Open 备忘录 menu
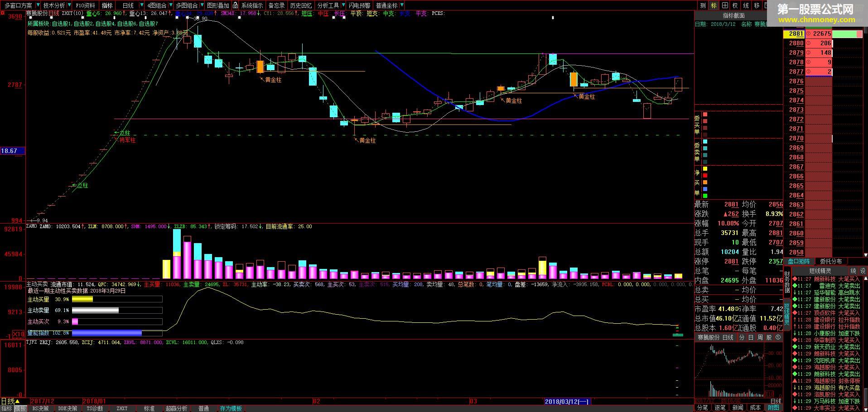 [276, 5]
